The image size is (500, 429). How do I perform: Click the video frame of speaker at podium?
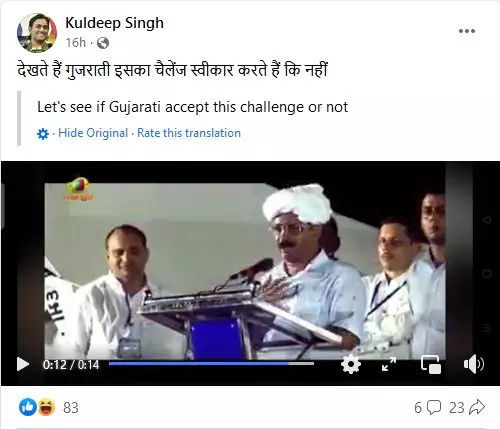(x=245, y=270)
